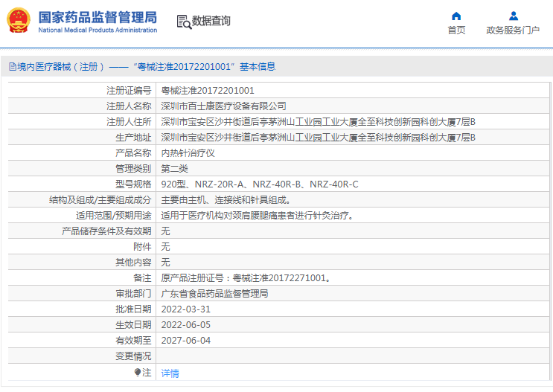Select approval date 2022-03-31

pyautogui.click(x=186, y=309)
